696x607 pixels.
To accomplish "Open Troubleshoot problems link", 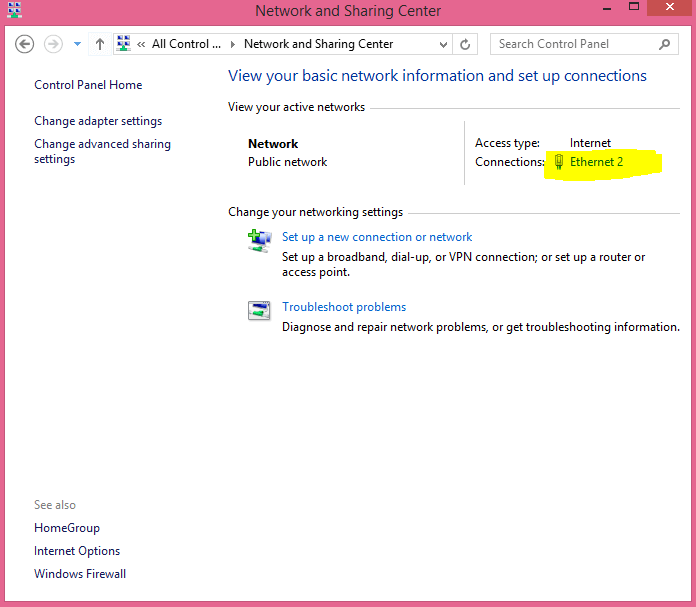I will point(344,307).
